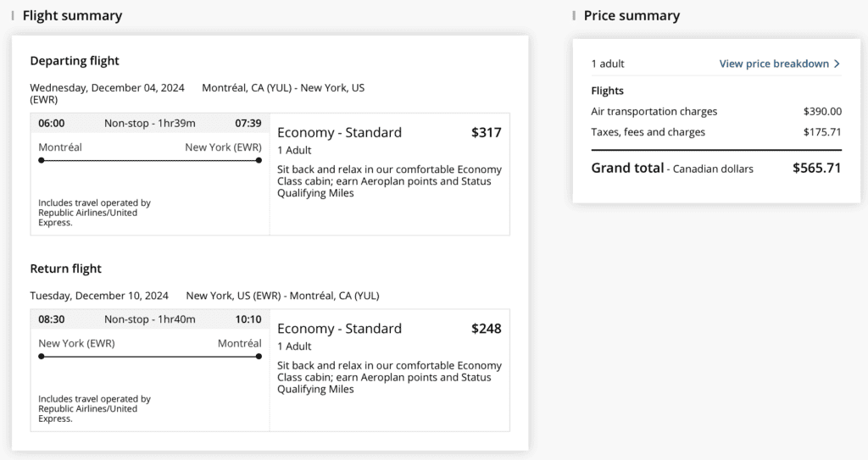This screenshot has height=460, width=868.
Task: Click the departing flight route line
Action: point(150,159)
